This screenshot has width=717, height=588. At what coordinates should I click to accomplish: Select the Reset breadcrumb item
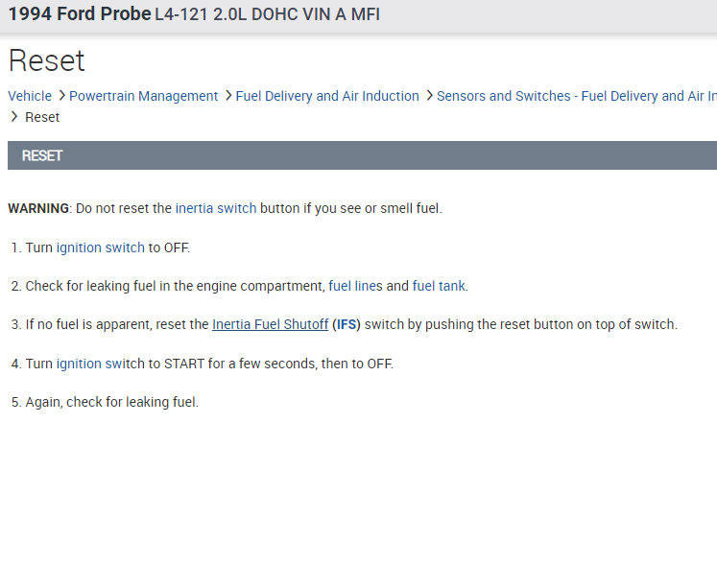42,117
